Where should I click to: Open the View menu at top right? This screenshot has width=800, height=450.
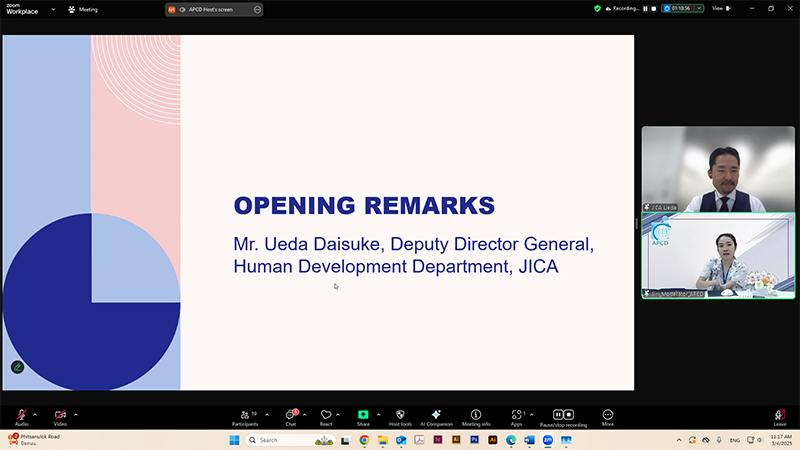coord(719,8)
